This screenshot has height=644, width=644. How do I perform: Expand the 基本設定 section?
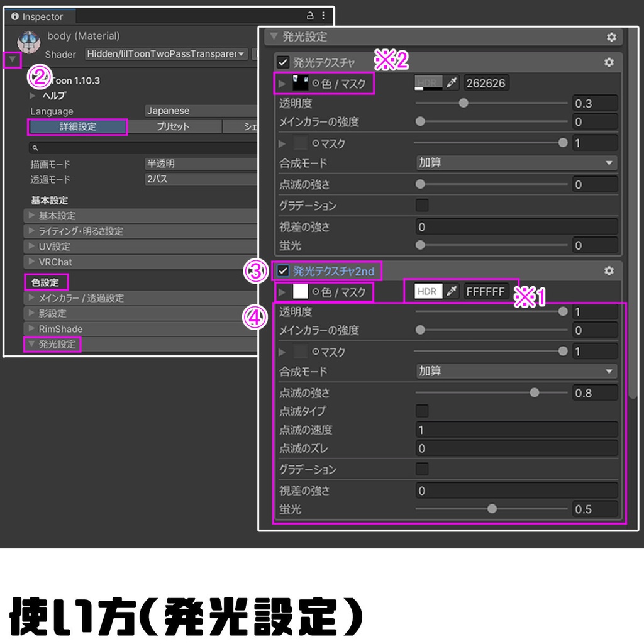[63, 216]
